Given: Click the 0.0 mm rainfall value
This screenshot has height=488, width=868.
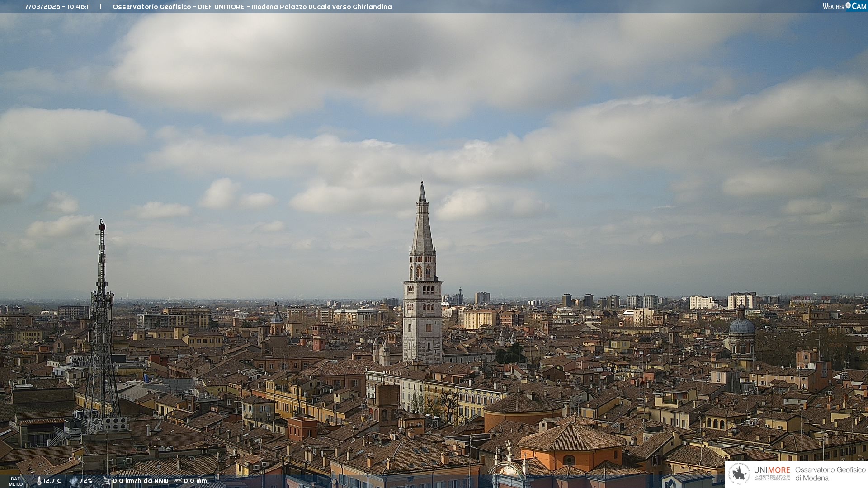Looking at the screenshot, I should [x=195, y=481].
